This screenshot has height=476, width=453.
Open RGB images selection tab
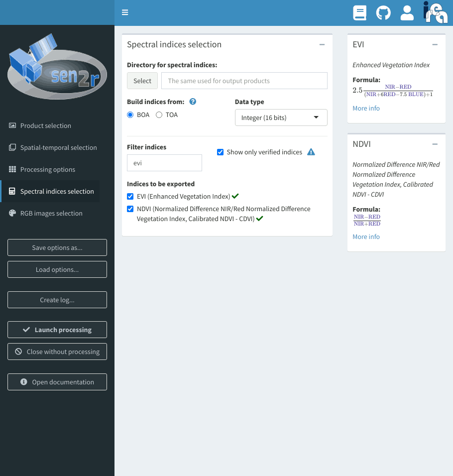pyautogui.click(x=50, y=213)
